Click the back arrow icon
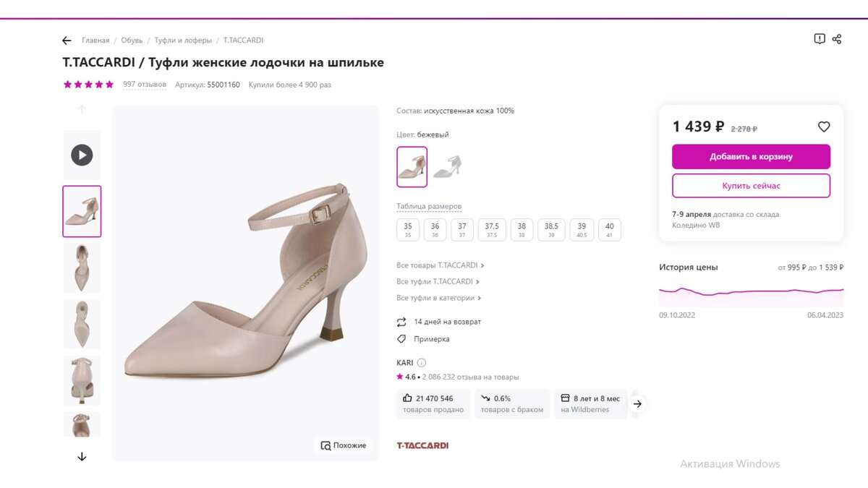This screenshot has height=488, width=868. tap(67, 40)
